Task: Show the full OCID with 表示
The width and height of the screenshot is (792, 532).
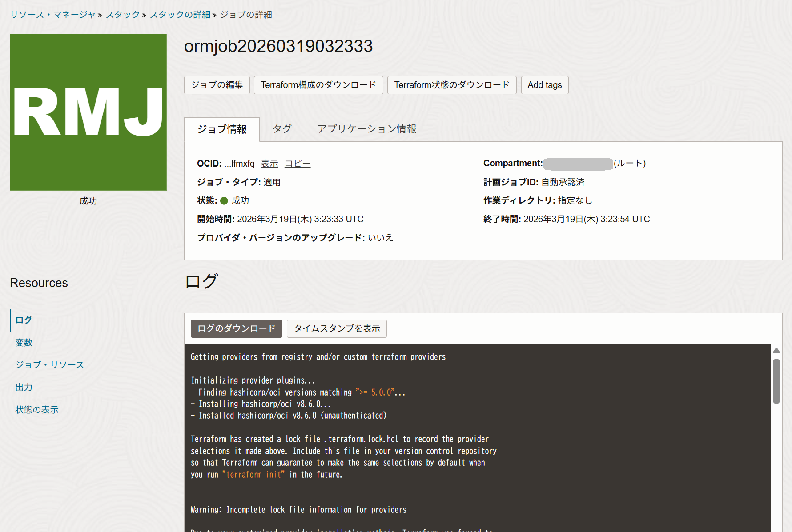Action: pyautogui.click(x=269, y=163)
